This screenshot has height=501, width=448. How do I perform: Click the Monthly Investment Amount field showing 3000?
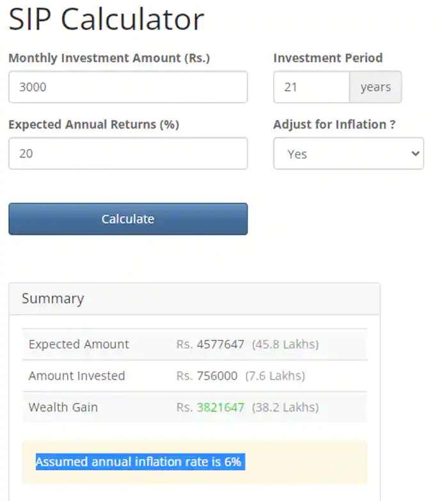[128, 87]
